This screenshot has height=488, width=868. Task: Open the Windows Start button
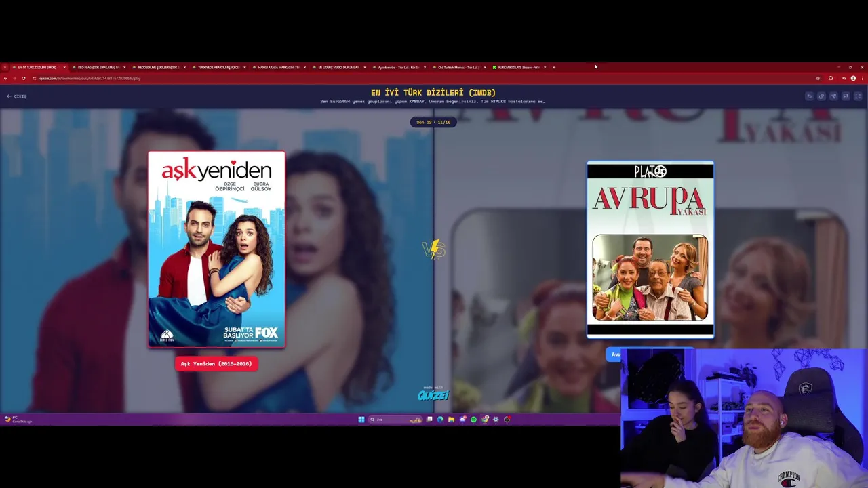click(x=361, y=420)
